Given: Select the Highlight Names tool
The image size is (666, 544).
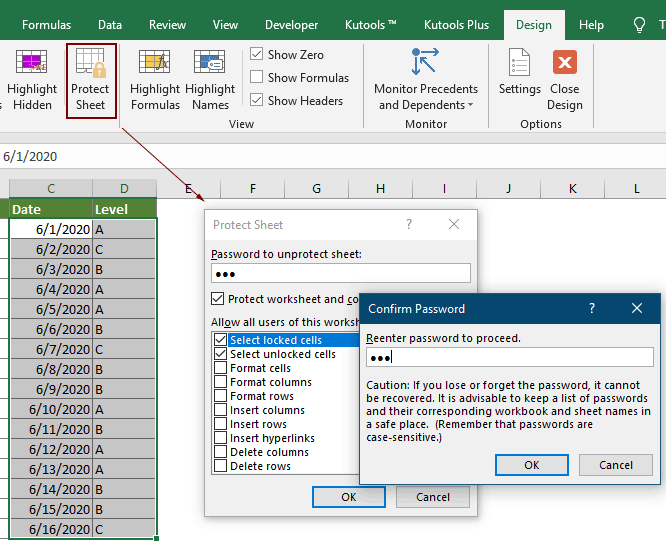Looking at the screenshot, I should (x=210, y=80).
